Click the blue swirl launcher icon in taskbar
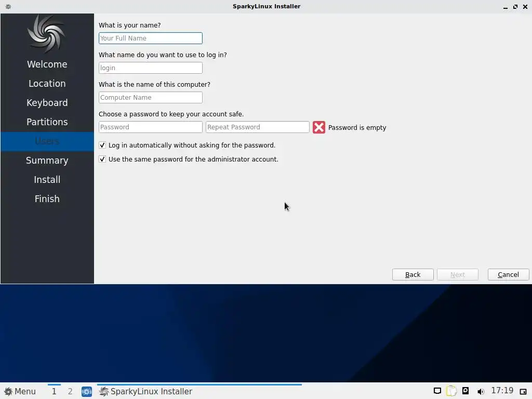Image resolution: width=532 pixels, height=399 pixels. point(87,392)
